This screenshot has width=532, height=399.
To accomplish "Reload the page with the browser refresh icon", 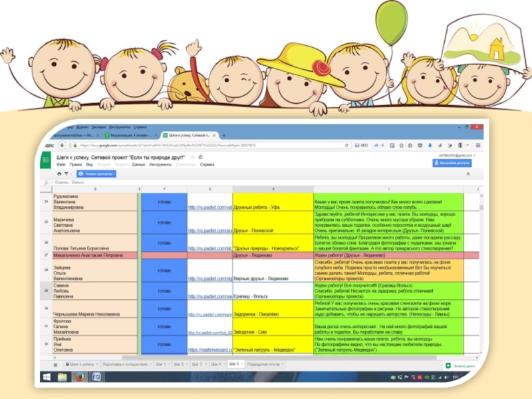I will tap(347, 144).
